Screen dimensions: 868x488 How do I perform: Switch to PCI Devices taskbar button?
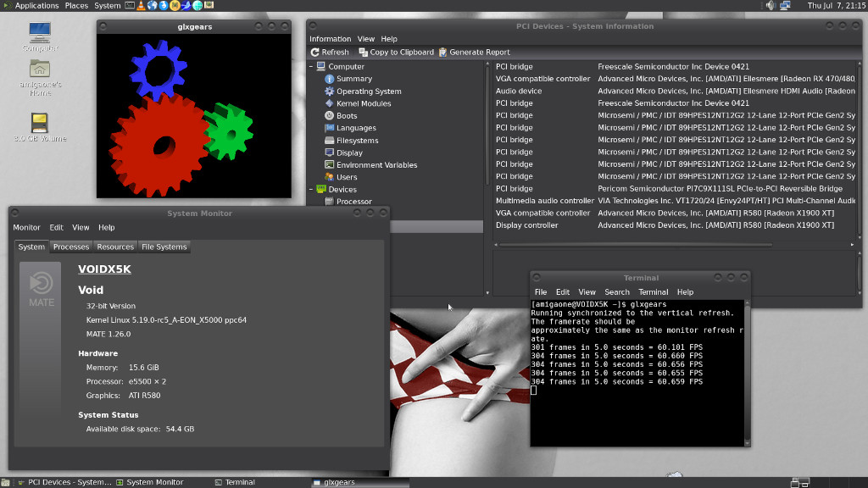point(65,482)
